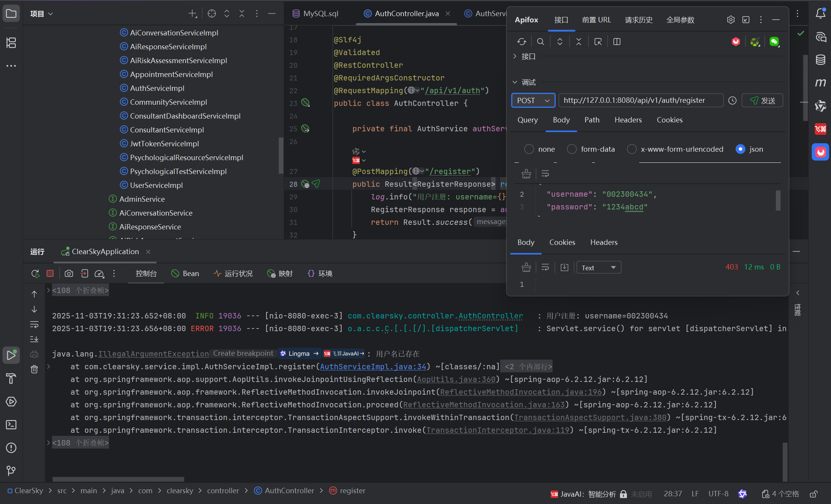Open the Headers request tab

[x=628, y=120]
